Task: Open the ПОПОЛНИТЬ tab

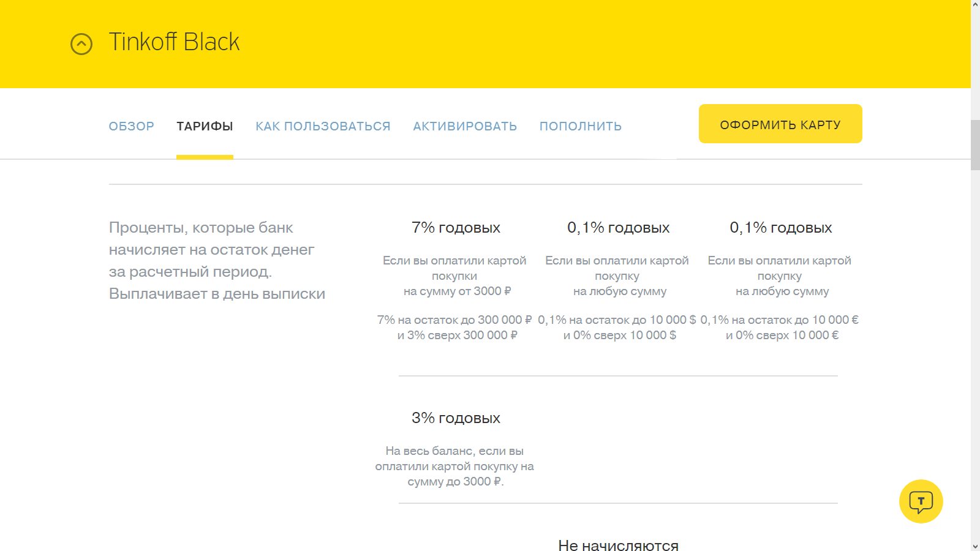Action: point(581,126)
